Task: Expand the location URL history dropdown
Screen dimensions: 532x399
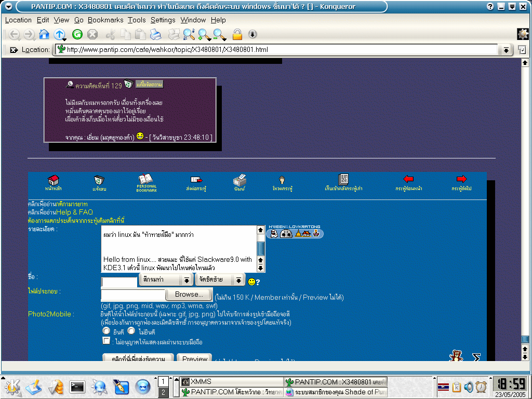Action: click(x=506, y=50)
